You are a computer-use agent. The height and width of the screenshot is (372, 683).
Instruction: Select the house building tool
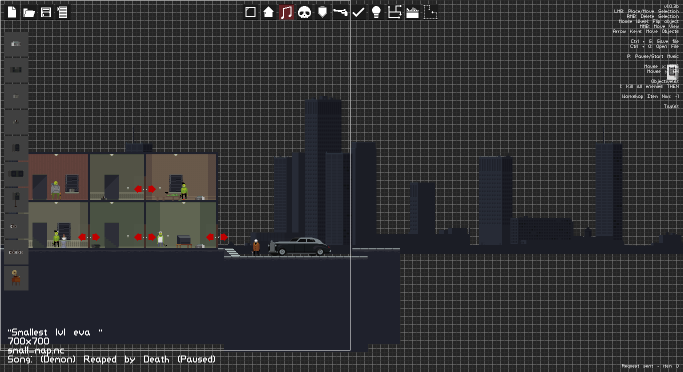(268, 12)
